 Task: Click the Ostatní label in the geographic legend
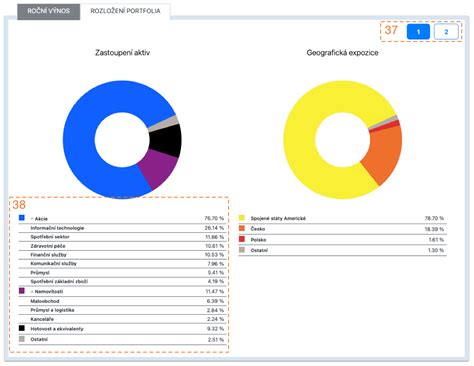coord(259,250)
